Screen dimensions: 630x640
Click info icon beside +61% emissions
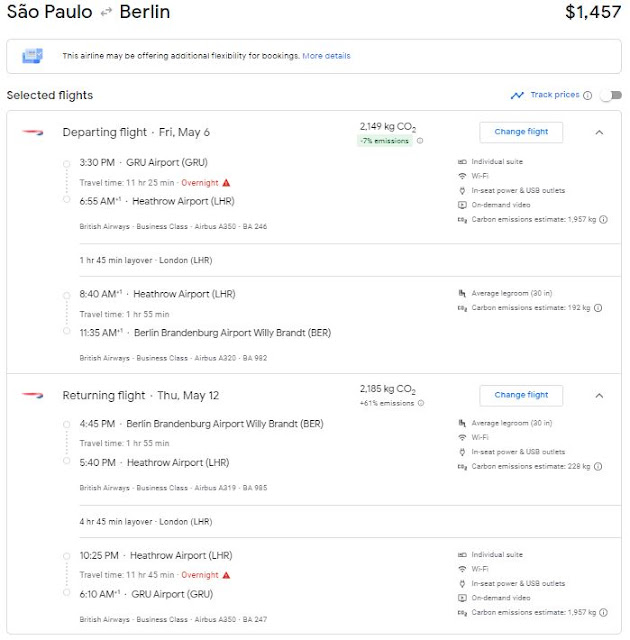click(x=420, y=404)
